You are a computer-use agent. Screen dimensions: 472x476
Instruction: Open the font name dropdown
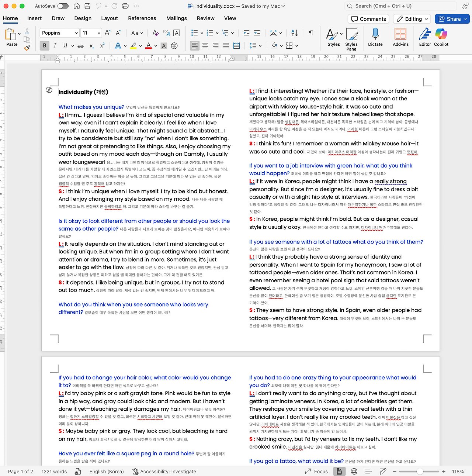(x=76, y=33)
